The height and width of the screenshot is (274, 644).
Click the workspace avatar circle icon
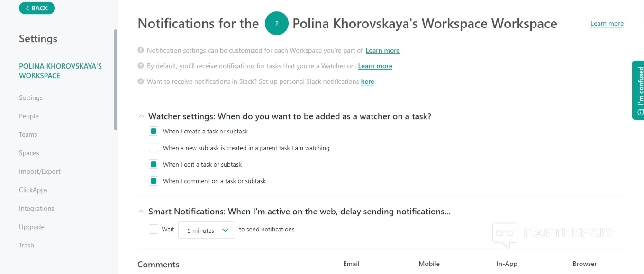point(277,23)
